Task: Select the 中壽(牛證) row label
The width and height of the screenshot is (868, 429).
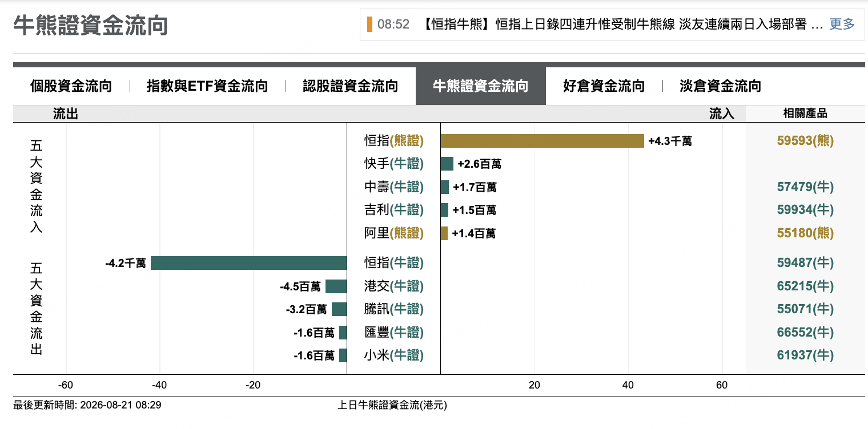Action: [x=394, y=187]
